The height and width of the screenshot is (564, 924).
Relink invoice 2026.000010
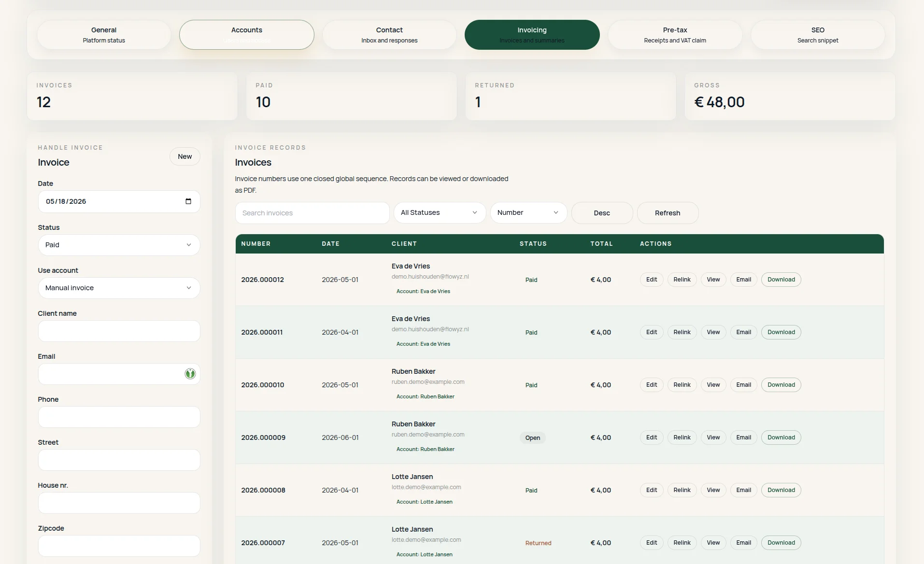(682, 385)
